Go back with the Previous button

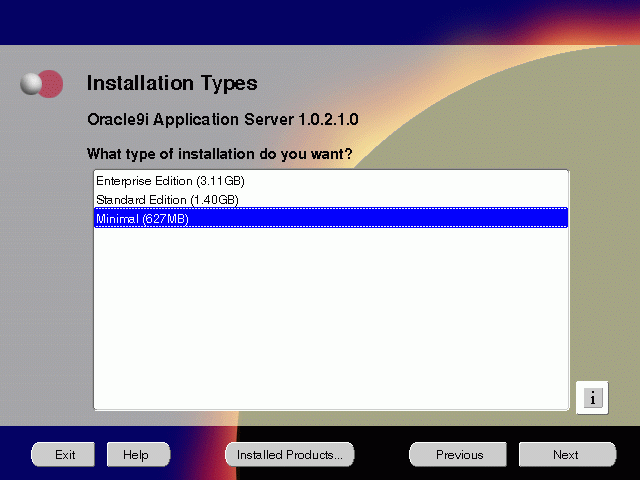pos(458,454)
